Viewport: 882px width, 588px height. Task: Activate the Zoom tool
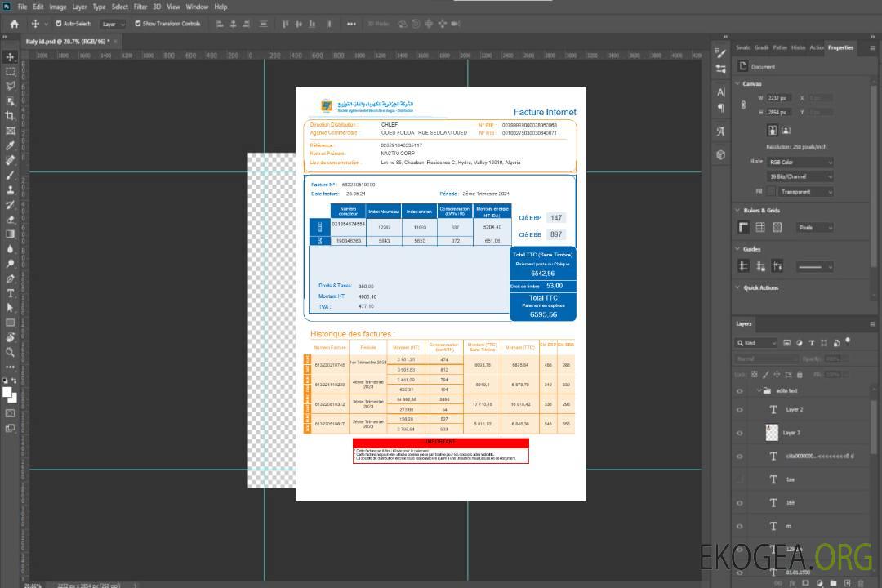tap(11, 352)
